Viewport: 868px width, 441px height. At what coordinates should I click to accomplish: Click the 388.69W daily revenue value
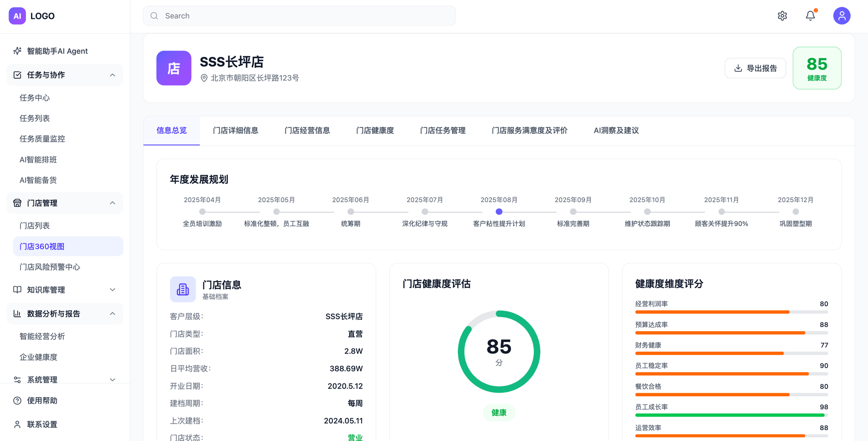(x=346, y=368)
